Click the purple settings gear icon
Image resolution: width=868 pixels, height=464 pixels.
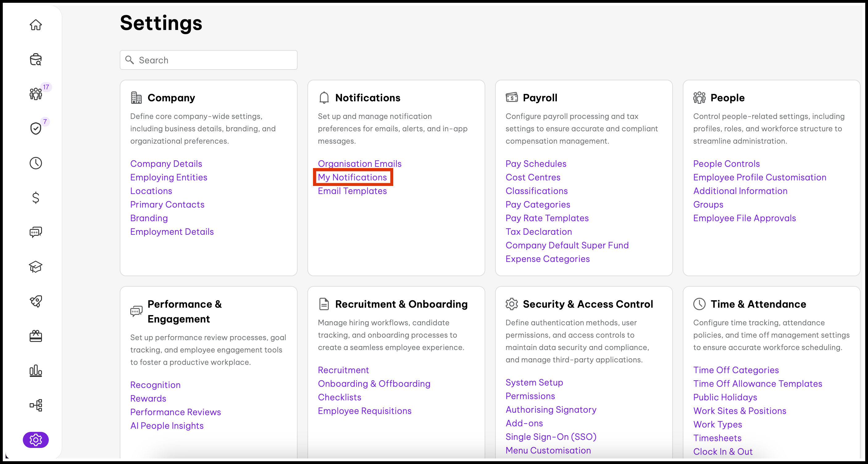coord(36,440)
